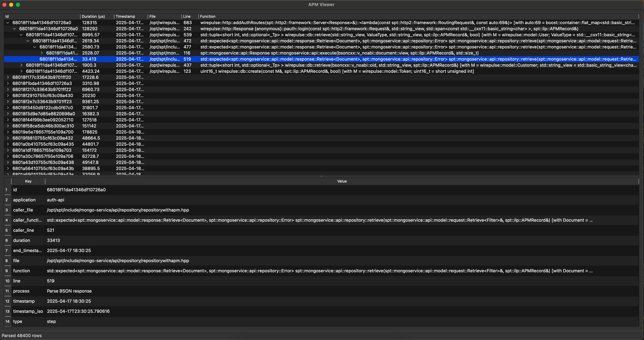Viewport: 644px width, 340px height.
Task: Expand the row with duration 2528.07
Action: tap(42, 53)
